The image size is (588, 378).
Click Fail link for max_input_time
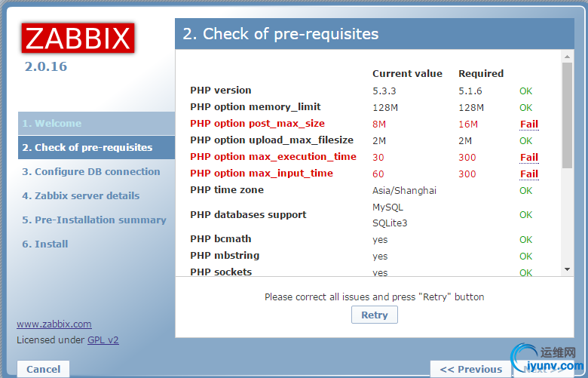click(529, 174)
